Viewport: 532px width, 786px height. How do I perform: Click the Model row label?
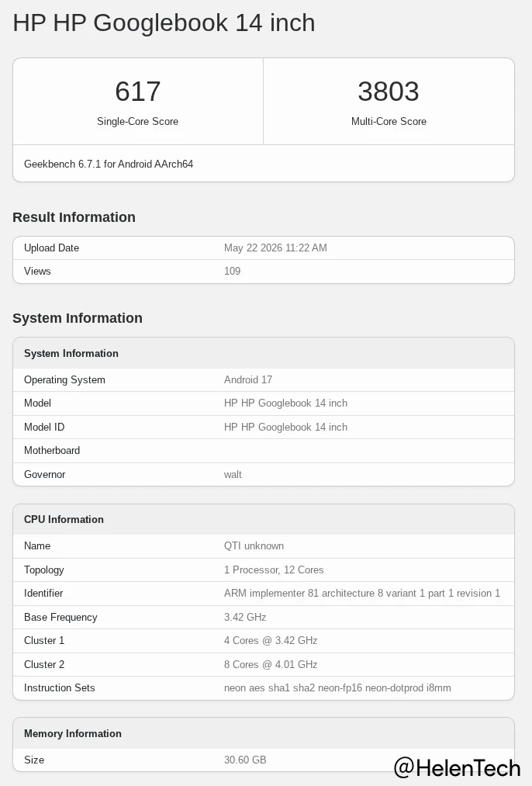37,403
